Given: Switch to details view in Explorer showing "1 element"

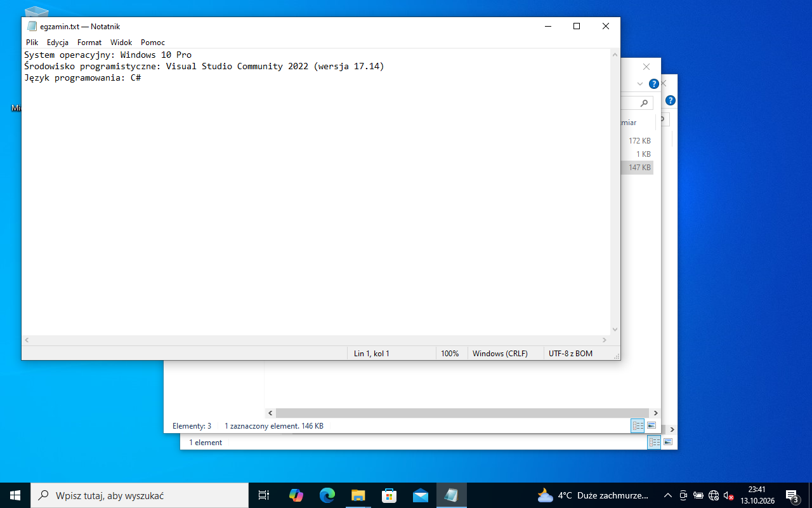Looking at the screenshot, I should 654,443.
